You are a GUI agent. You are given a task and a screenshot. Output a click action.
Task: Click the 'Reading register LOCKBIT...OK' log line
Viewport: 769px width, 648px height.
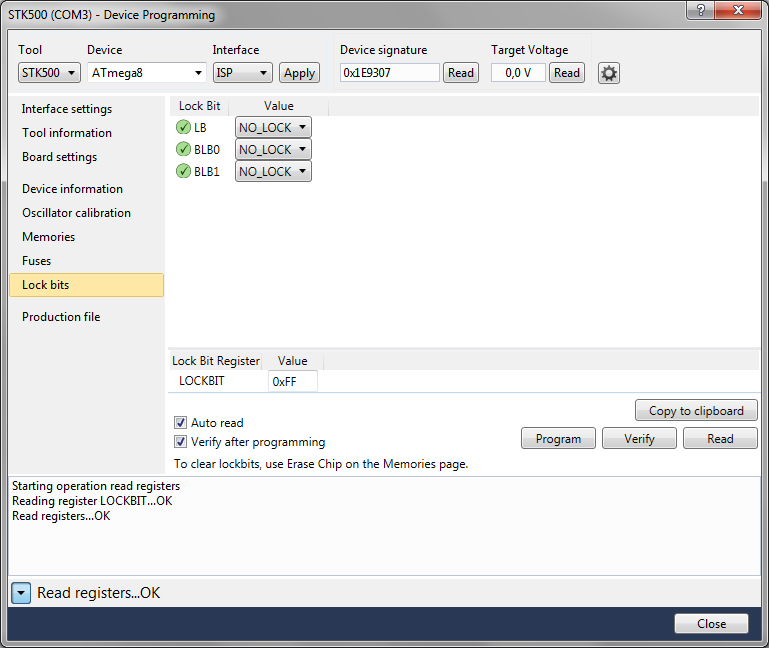tap(92, 501)
